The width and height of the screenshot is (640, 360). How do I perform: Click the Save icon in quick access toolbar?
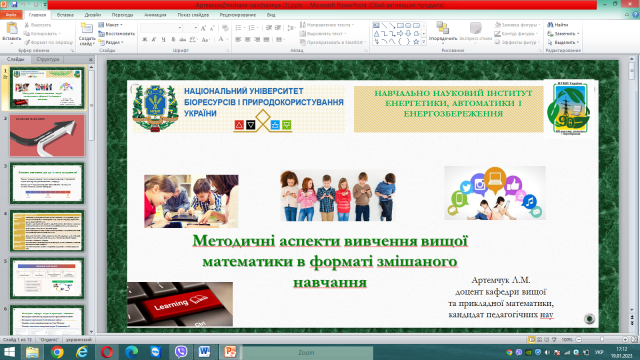point(14,4)
